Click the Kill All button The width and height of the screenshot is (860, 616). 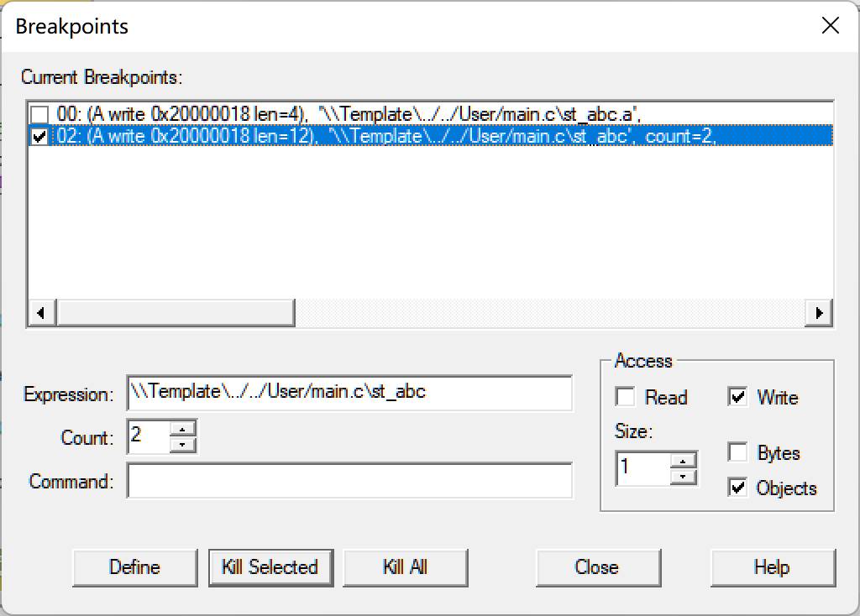[x=406, y=567]
